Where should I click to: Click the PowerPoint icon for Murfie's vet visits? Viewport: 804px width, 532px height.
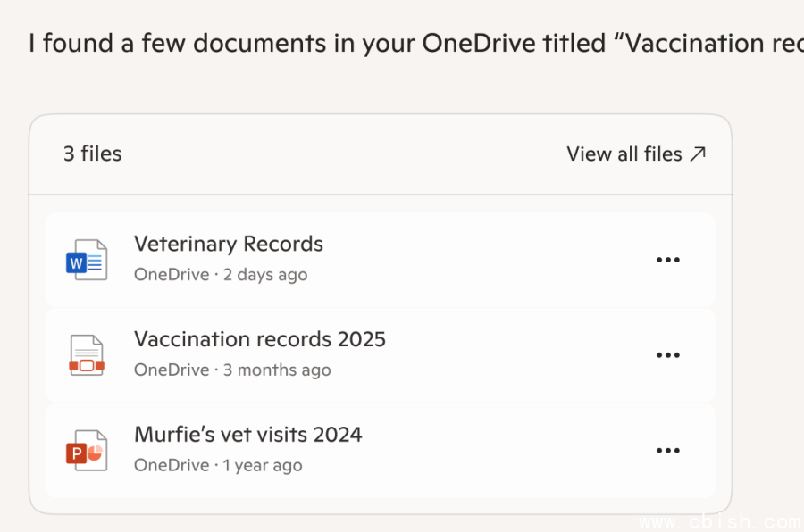(87, 450)
